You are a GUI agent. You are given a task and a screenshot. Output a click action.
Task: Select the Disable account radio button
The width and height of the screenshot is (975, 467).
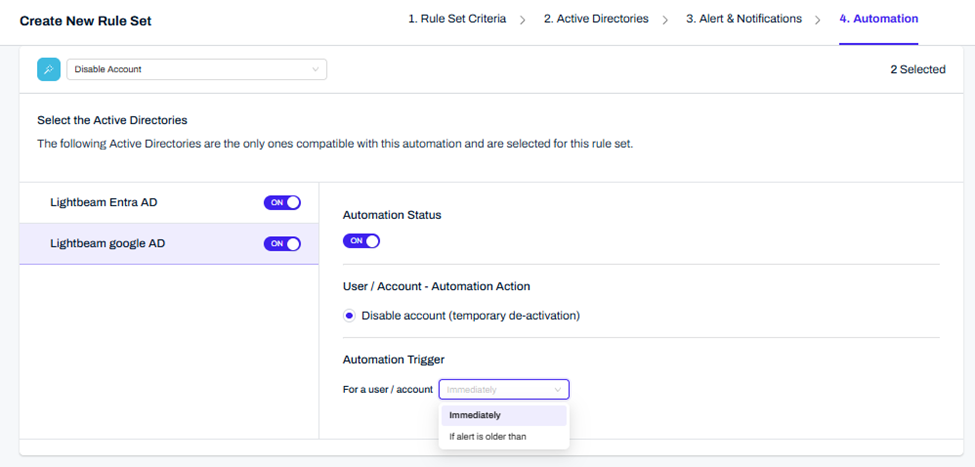(349, 316)
